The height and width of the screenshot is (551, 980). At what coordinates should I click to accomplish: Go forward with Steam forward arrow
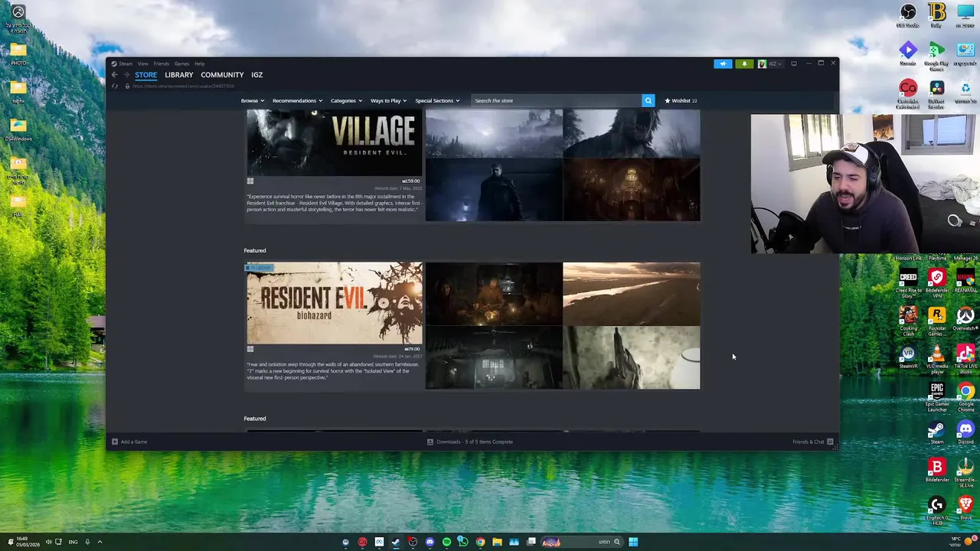[x=126, y=75]
